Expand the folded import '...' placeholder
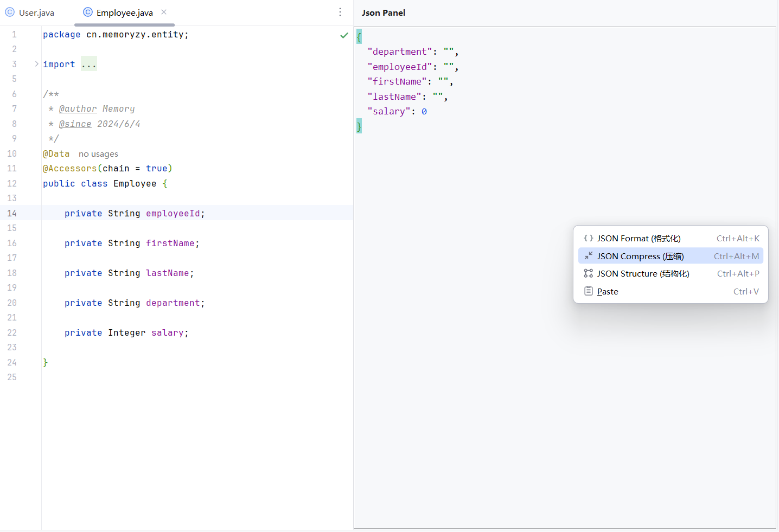This screenshot has height=532, width=779. tap(88, 63)
